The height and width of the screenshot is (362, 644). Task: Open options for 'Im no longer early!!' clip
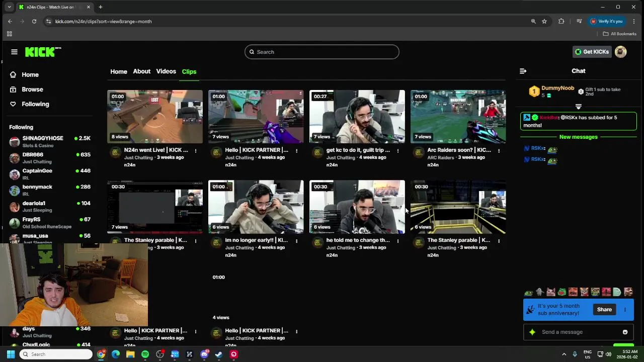click(297, 241)
